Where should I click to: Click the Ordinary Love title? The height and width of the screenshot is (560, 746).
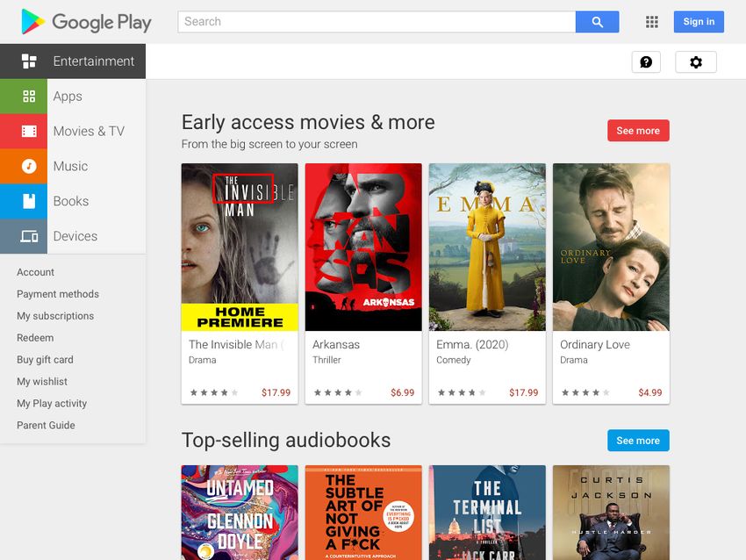tap(595, 344)
